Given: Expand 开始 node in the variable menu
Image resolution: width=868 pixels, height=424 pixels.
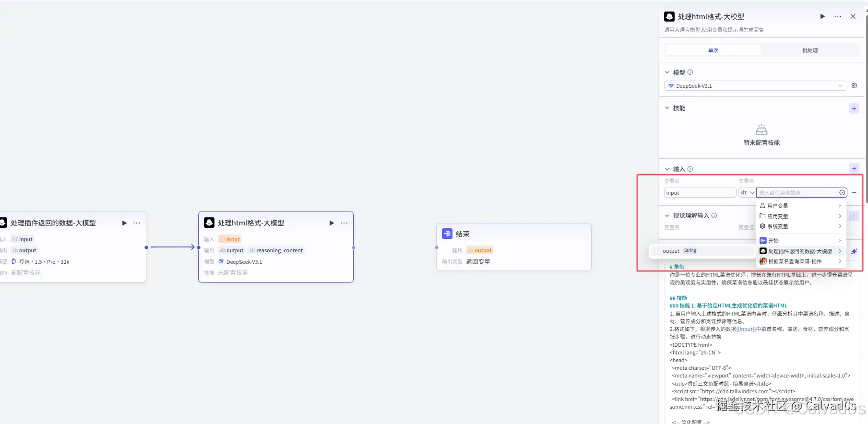Looking at the screenshot, I should pyautogui.click(x=800, y=241).
